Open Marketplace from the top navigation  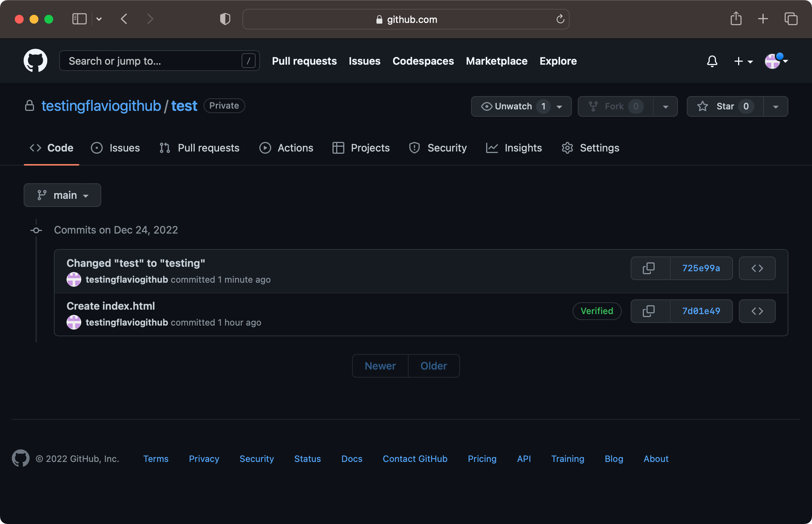pyautogui.click(x=497, y=61)
